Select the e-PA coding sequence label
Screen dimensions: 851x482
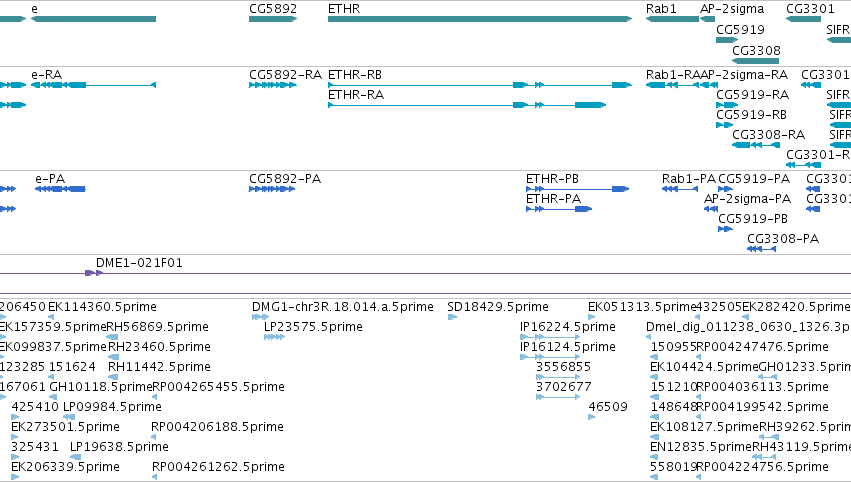(x=50, y=179)
